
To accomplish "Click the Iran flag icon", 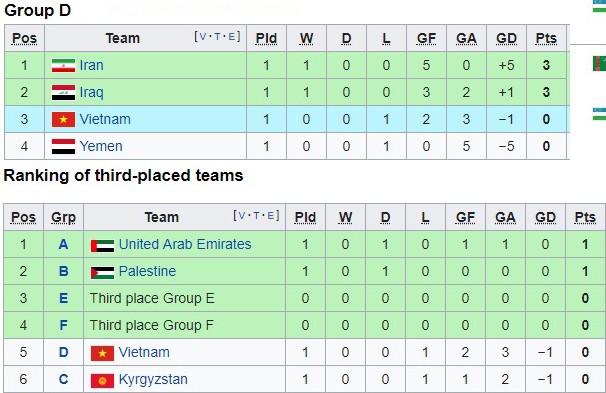I will click(63, 66).
